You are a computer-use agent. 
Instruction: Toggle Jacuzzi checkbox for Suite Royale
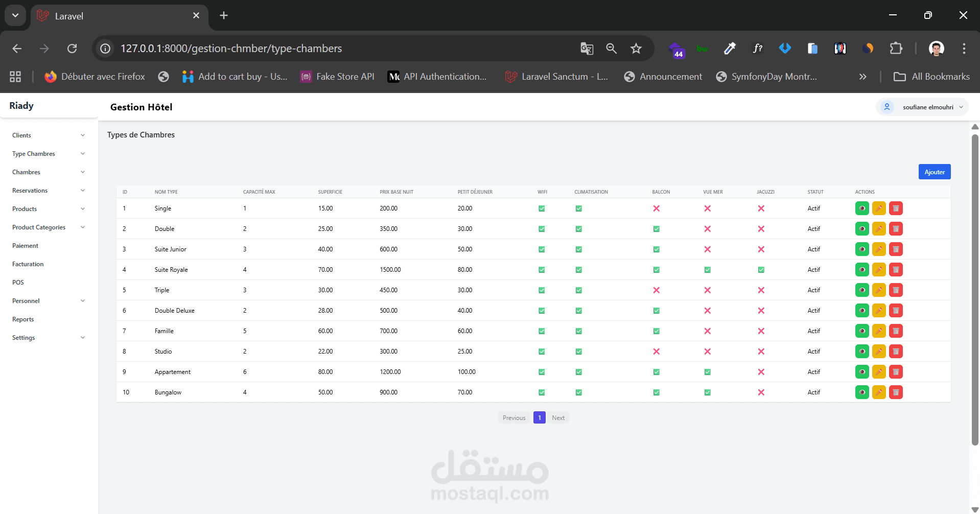pyautogui.click(x=761, y=270)
